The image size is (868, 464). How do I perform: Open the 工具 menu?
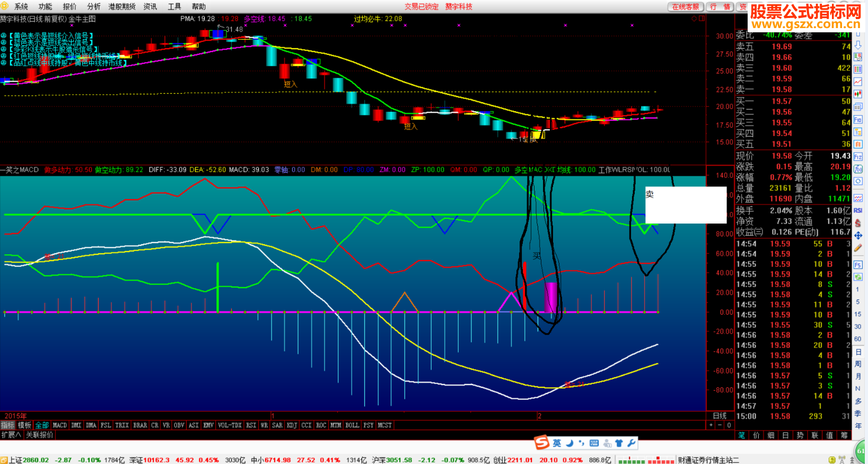click(174, 6)
